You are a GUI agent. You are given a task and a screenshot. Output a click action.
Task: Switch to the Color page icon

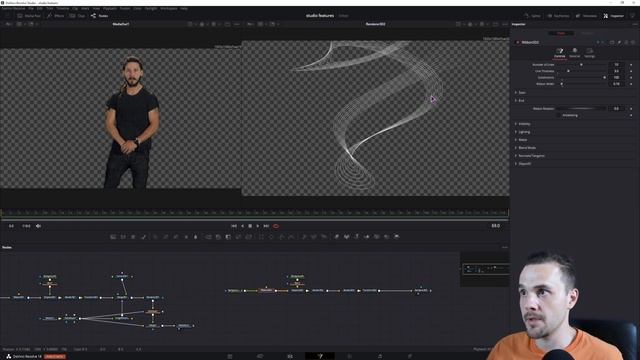[350, 356]
